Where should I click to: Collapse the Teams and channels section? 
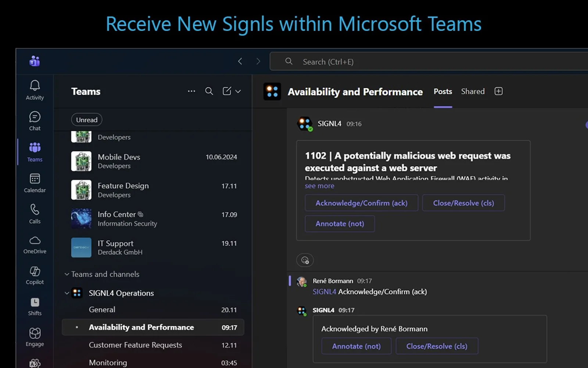[67, 274]
